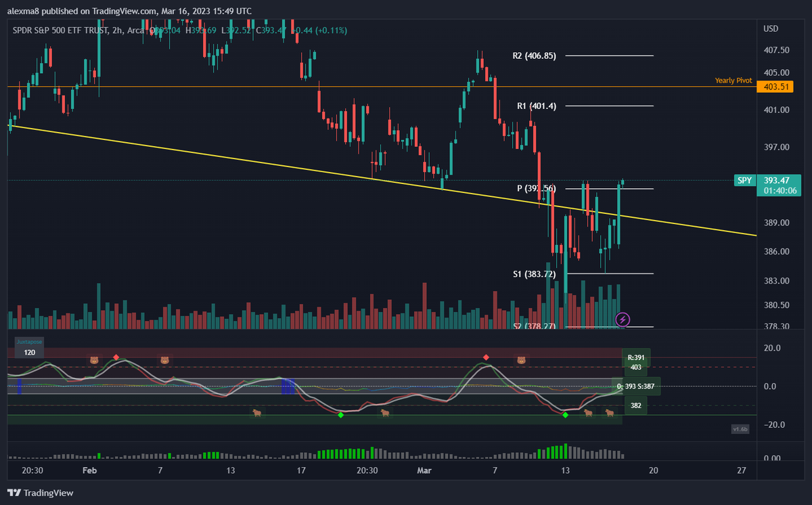Screen dimensions: 812x505
Task: Click the SPDR S&P 500 ETF TRUST title
Action: point(61,29)
